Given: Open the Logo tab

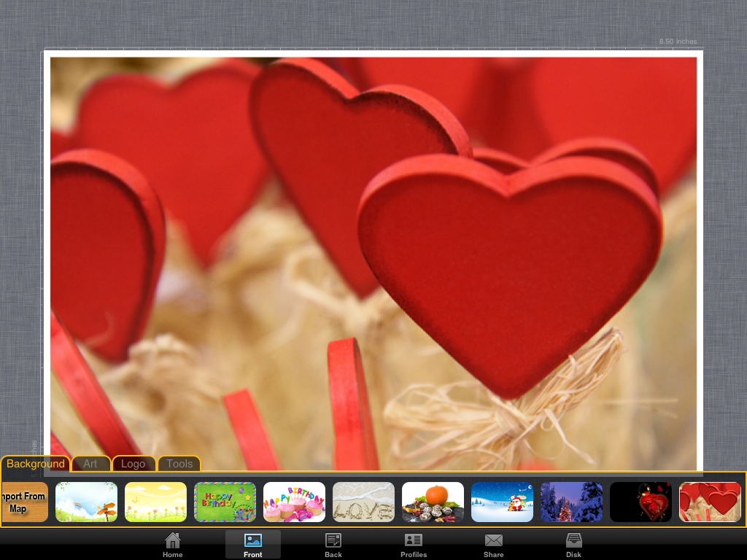Looking at the screenshot, I should tap(133, 464).
